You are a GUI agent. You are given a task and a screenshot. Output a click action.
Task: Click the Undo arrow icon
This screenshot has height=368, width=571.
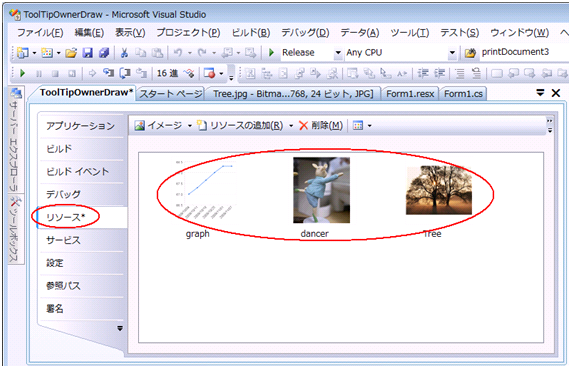point(178,53)
